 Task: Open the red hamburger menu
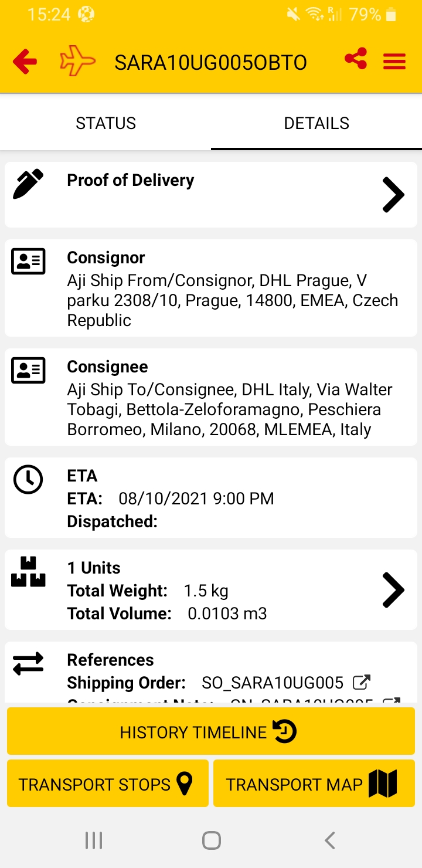click(x=394, y=62)
